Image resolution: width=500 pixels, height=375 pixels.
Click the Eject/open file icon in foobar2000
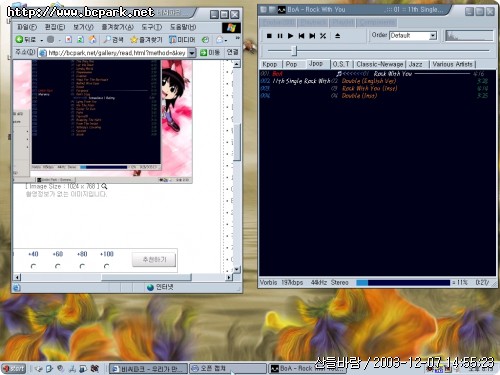coord(337,36)
